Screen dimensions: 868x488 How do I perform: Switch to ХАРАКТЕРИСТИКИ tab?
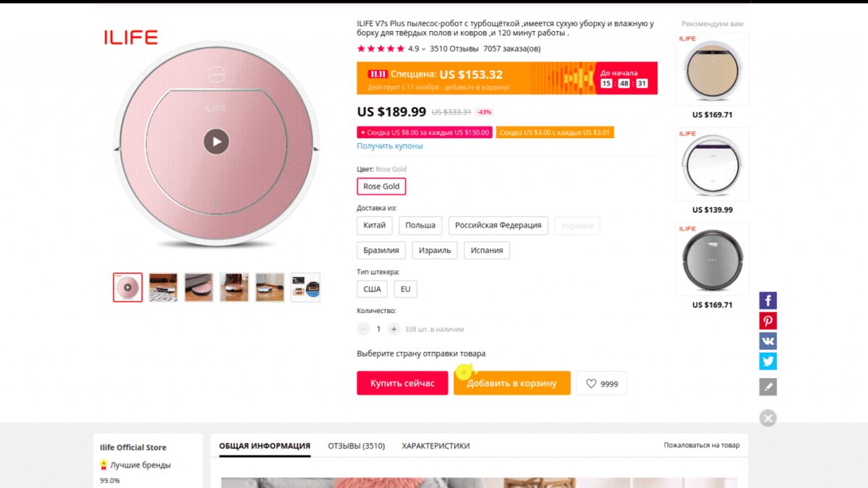tap(435, 446)
